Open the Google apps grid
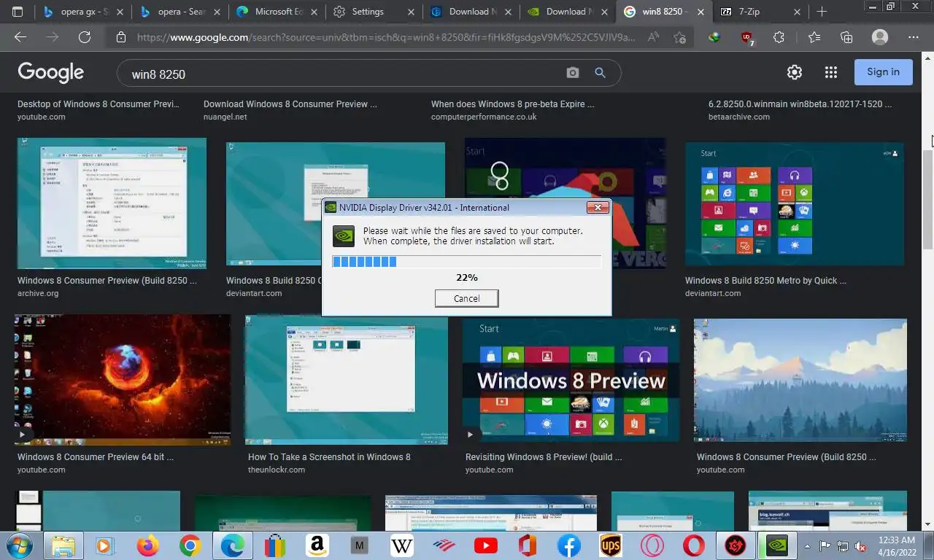The height and width of the screenshot is (560, 934). (x=830, y=71)
